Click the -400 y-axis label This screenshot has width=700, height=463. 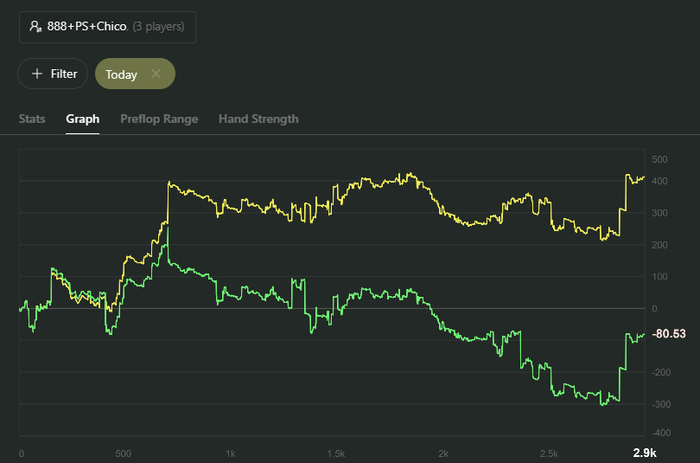(x=660, y=433)
